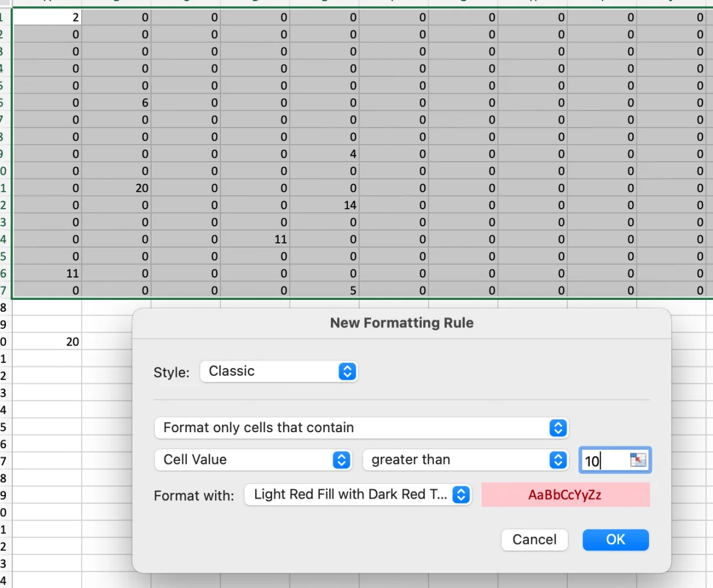Screen dimensions: 713x588
Task: Click the cell with value 4
Action: [324, 154]
